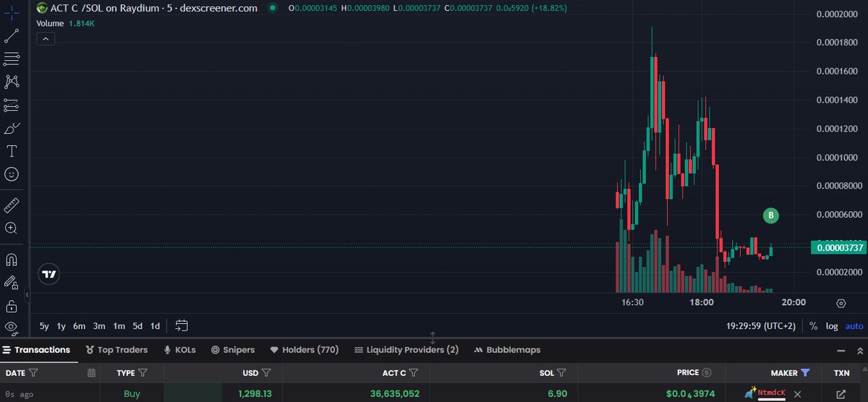Filter by TYPE funnel icon
The height and width of the screenshot is (402, 868).
coord(142,373)
